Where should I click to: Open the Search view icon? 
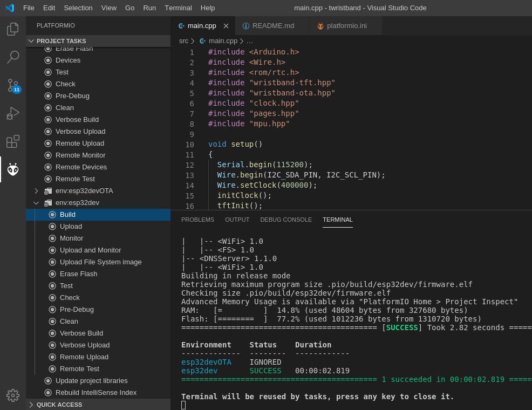click(x=13, y=57)
